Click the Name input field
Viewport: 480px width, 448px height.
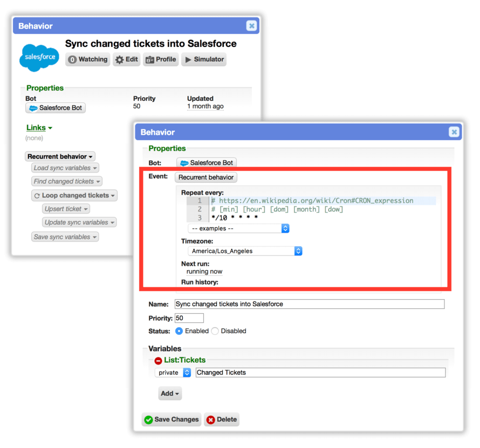pos(310,304)
